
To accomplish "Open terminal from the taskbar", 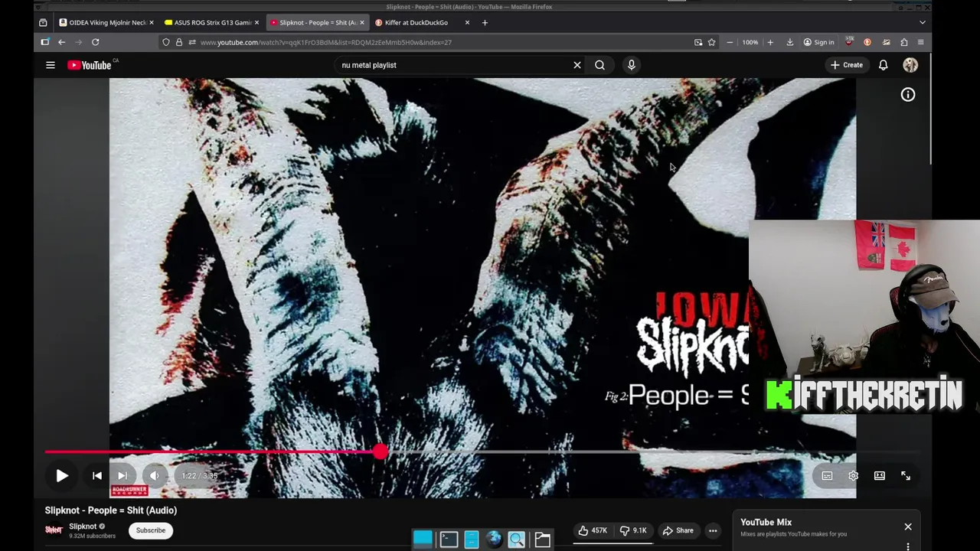I will coord(449,540).
